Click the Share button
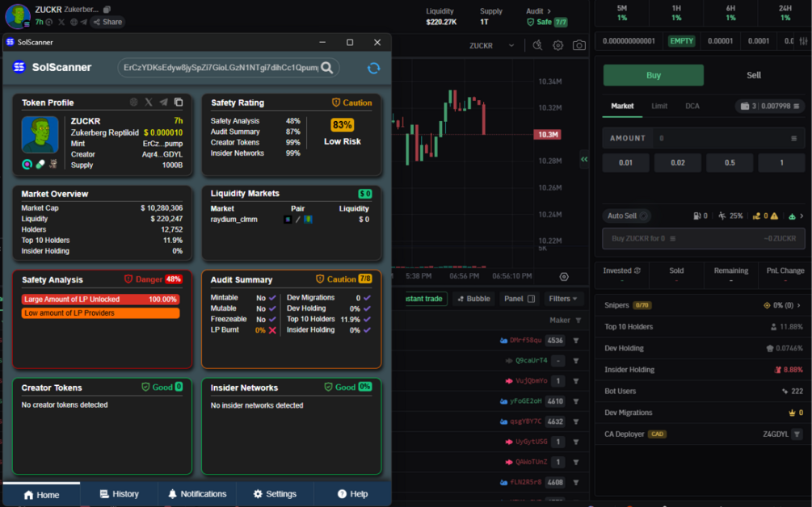The height and width of the screenshot is (507, 812). point(107,22)
